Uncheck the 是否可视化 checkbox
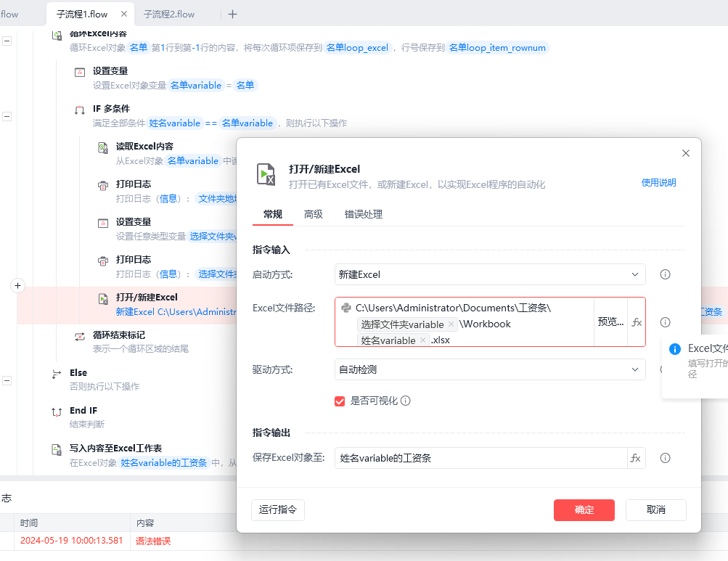 [340, 401]
